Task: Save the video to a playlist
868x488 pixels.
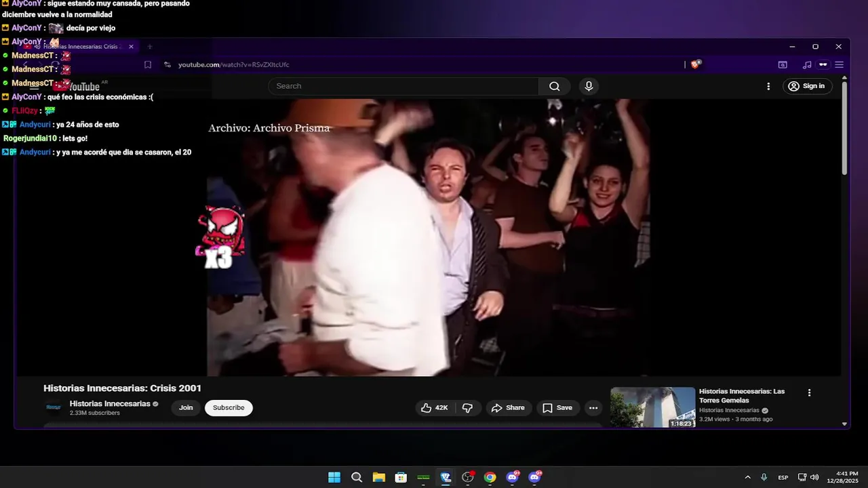Action: tap(557, 407)
